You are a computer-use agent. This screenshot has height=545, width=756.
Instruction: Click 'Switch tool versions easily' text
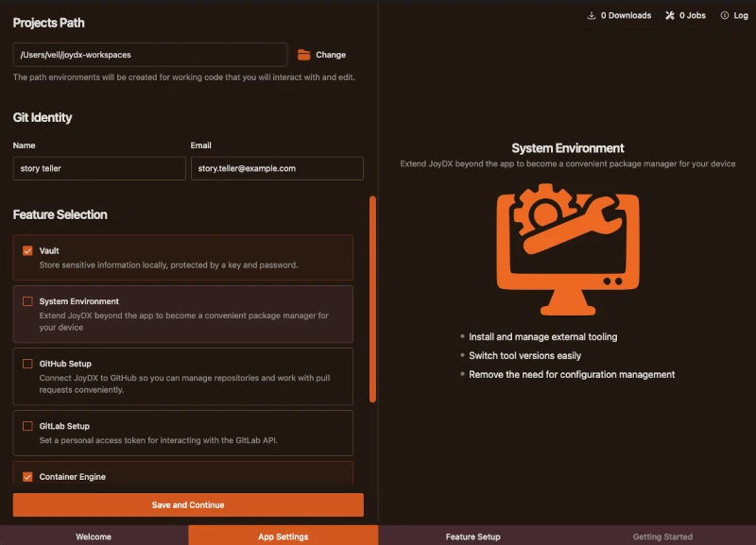525,356
